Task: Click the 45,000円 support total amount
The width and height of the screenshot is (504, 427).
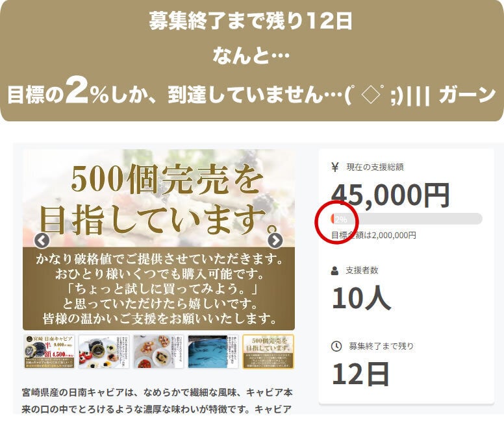Action: pos(390,195)
